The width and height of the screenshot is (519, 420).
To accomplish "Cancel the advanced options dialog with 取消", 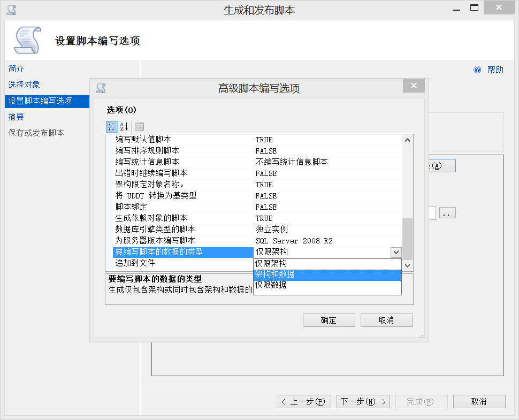I will [x=387, y=320].
